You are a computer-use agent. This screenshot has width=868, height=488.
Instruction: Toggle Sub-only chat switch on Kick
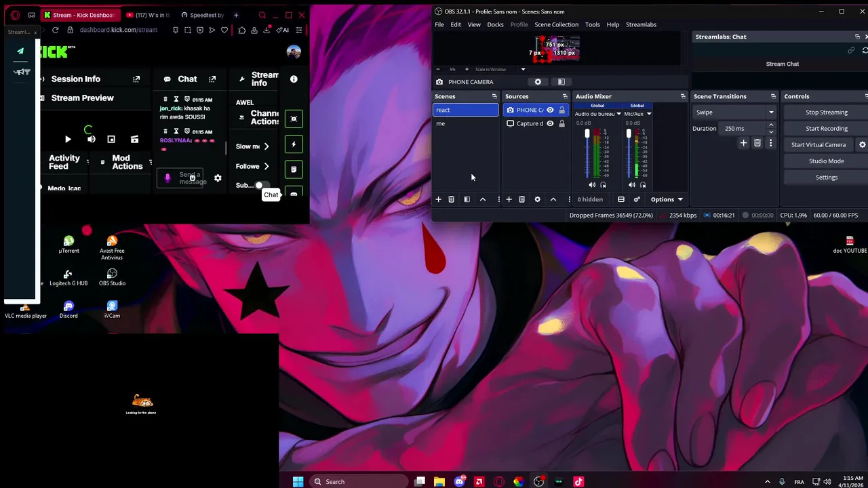pos(261,185)
